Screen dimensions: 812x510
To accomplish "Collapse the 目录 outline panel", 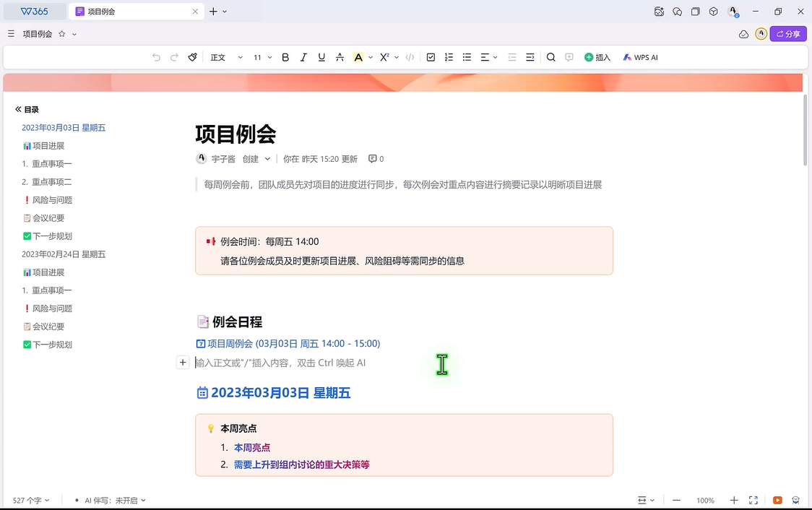I will coord(18,110).
